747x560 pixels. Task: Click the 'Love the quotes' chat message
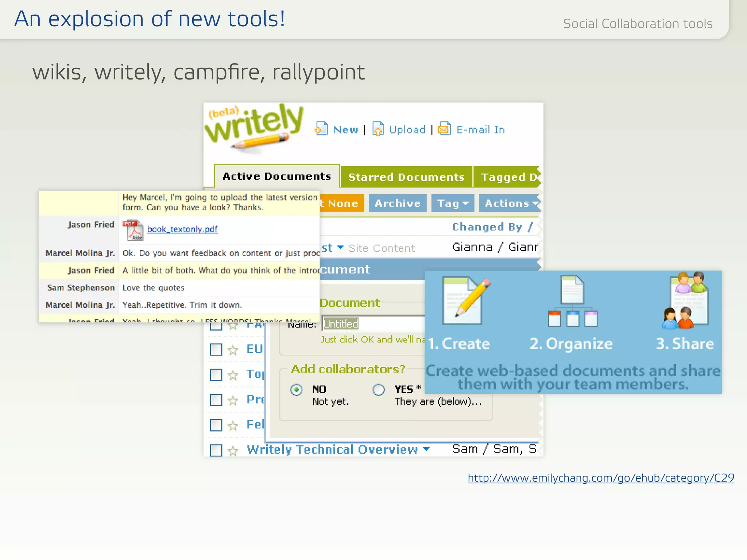click(153, 288)
